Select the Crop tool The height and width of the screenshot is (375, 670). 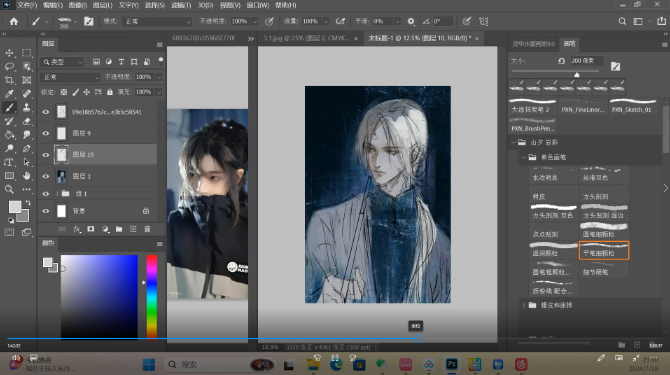point(9,80)
